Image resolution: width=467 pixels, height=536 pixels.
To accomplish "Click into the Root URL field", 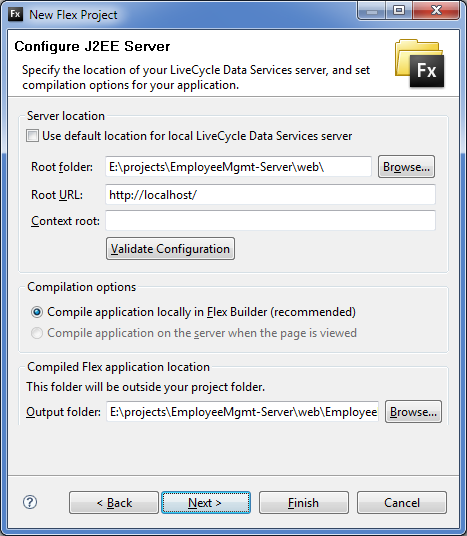I will point(270,195).
